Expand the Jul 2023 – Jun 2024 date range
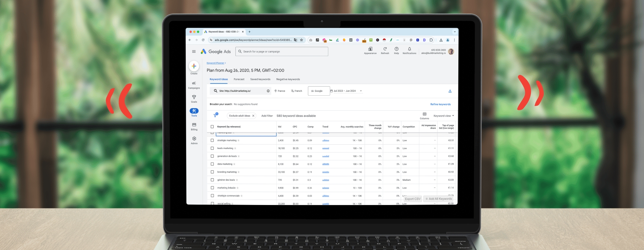Screen dimensions: 644x250 pyautogui.click(x=346, y=91)
